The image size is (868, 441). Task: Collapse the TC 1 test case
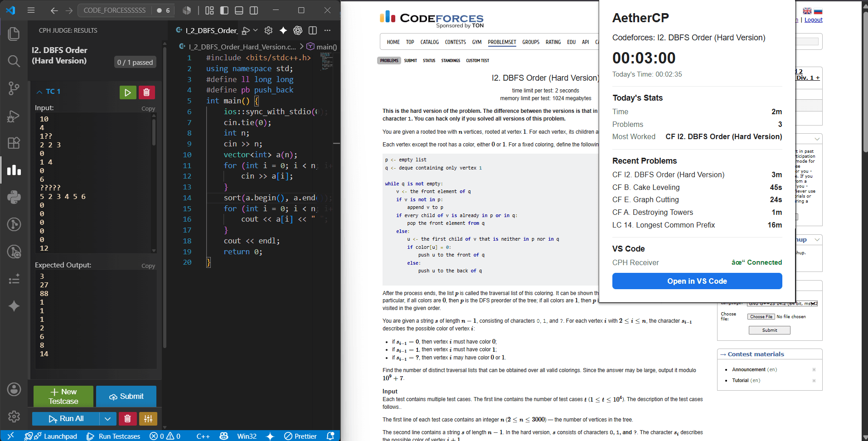point(39,92)
